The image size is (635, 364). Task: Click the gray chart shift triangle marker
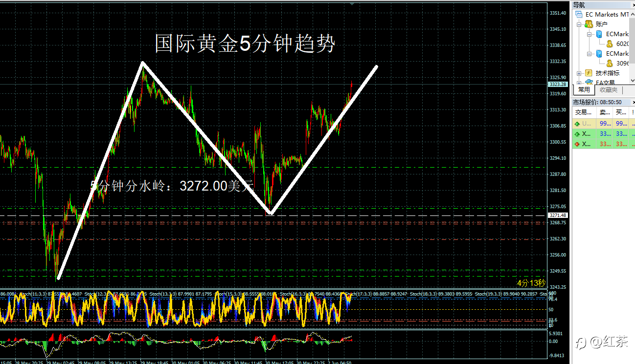pos(351,3)
